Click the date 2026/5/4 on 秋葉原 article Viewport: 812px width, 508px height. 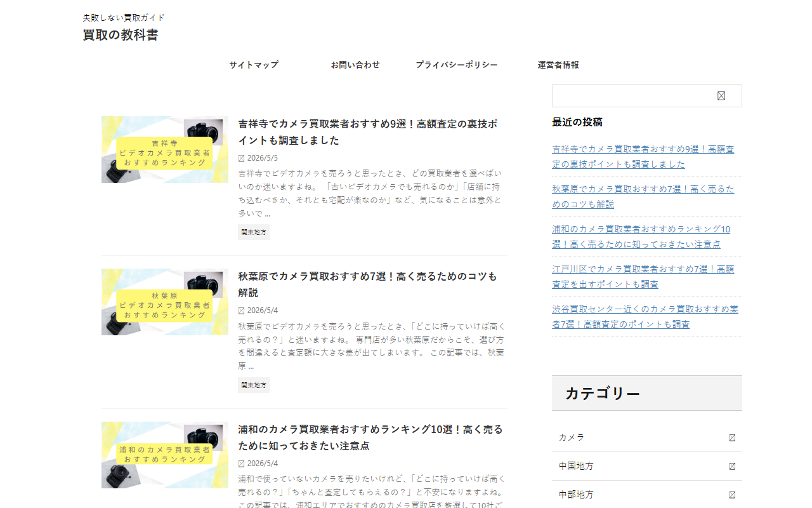(262, 311)
